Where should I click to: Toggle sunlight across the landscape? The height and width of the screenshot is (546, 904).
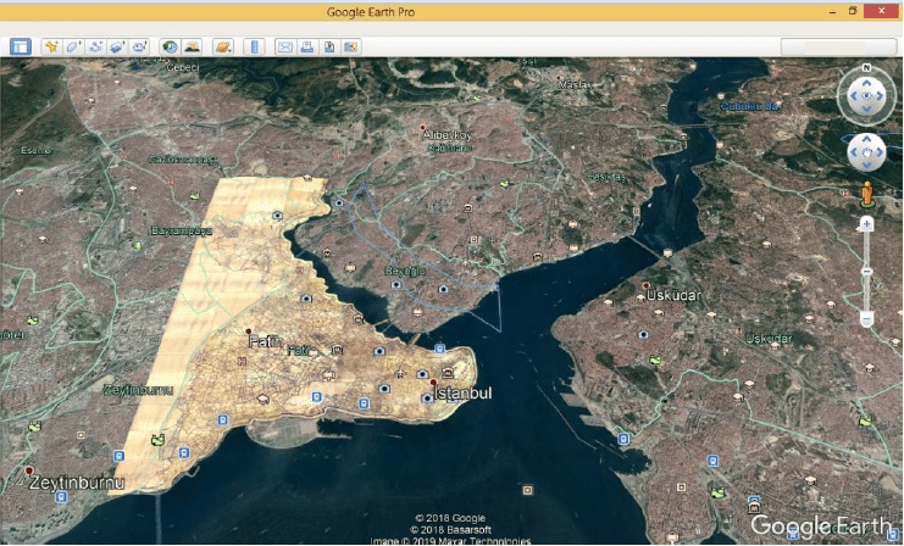click(x=192, y=46)
